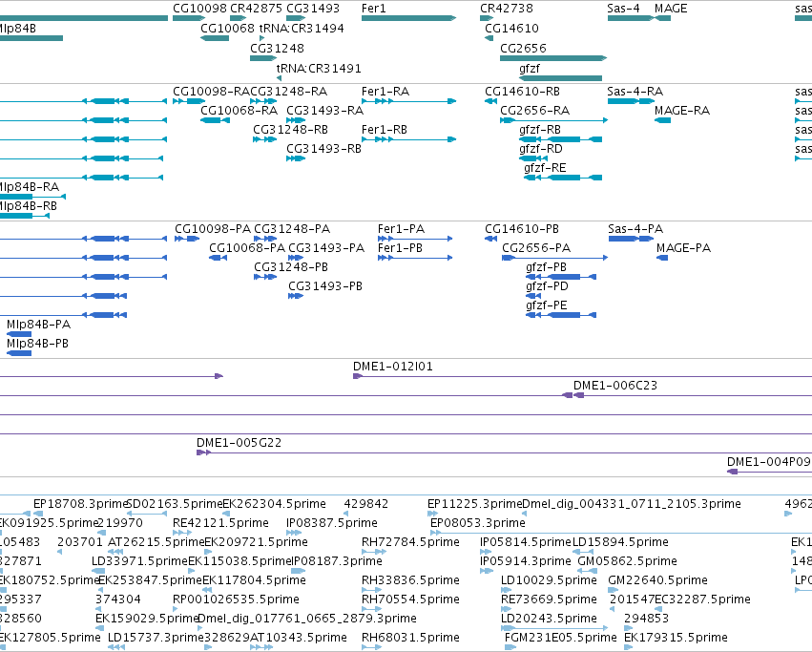Select the Sas-4-RA transcript
Image resolution: width=812 pixels, height=652 pixels.
[631, 101]
